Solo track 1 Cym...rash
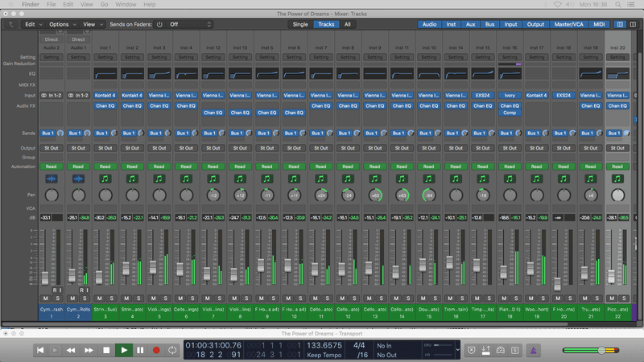Screen dimensions: 644x362 click(x=57, y=298)
